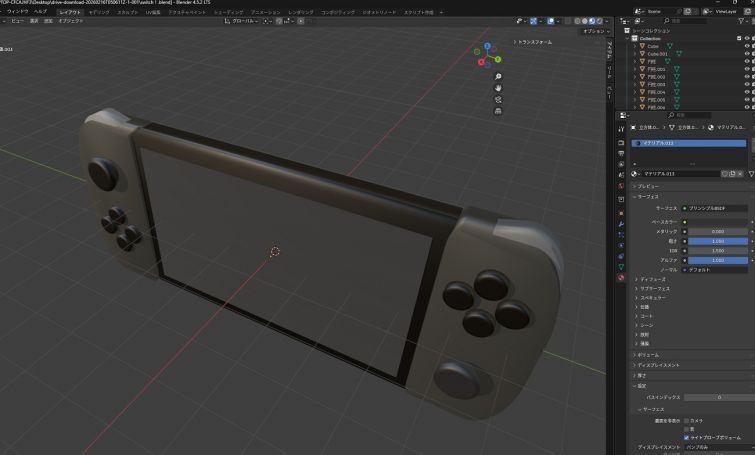Open the ディスプレイスメント method dropdown
The image size is (755, 455).
[718, 447]
